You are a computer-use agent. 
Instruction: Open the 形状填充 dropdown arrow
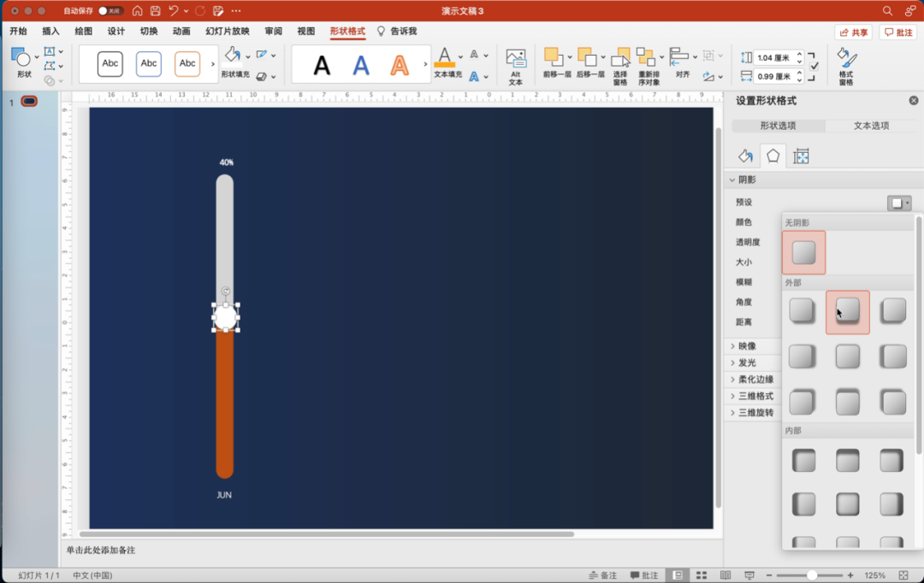tap(247, 56)
